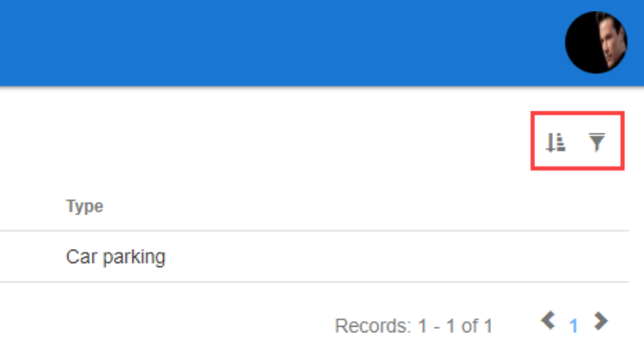Image resolution: width=644 pixels, height=355 pixels.
Task: Sort the table using the sort icon
Action: 556,142
